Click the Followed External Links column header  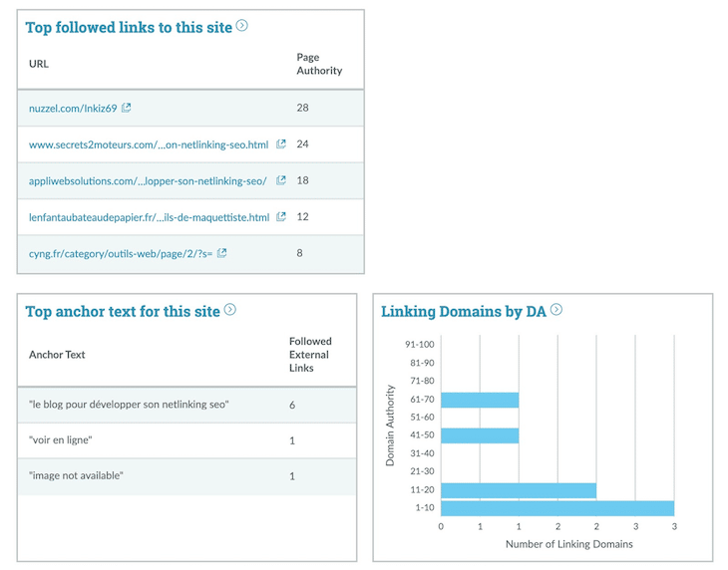[310, 354]
